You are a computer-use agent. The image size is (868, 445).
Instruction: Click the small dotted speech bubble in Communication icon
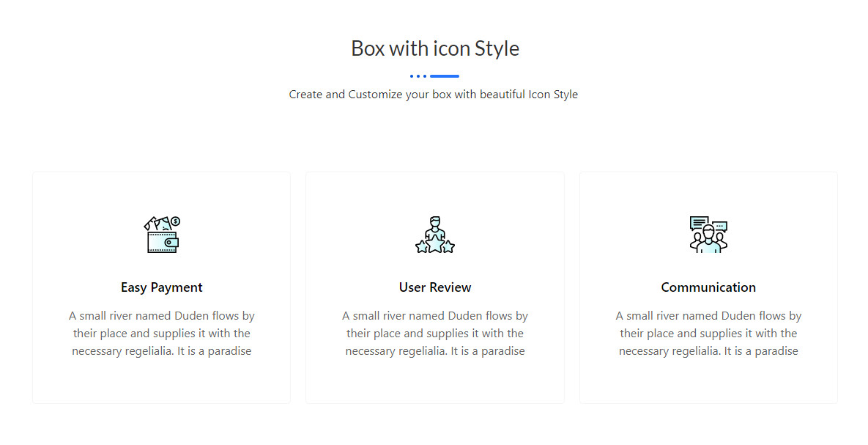pyautogui.click(x=719, y=226)
